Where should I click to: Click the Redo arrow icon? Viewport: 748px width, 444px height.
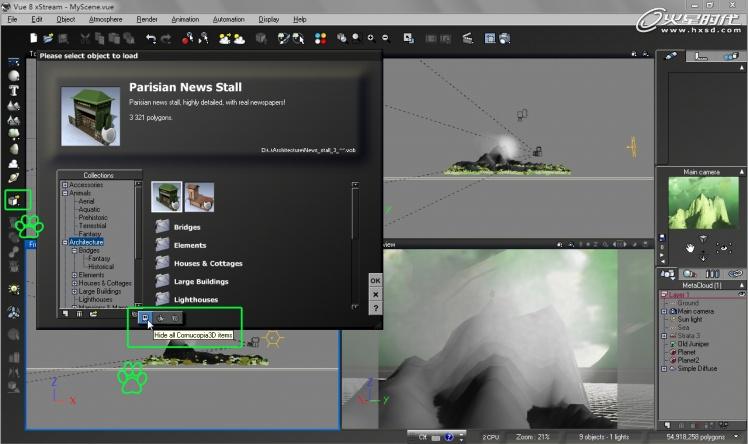click(x=166, y=39)
